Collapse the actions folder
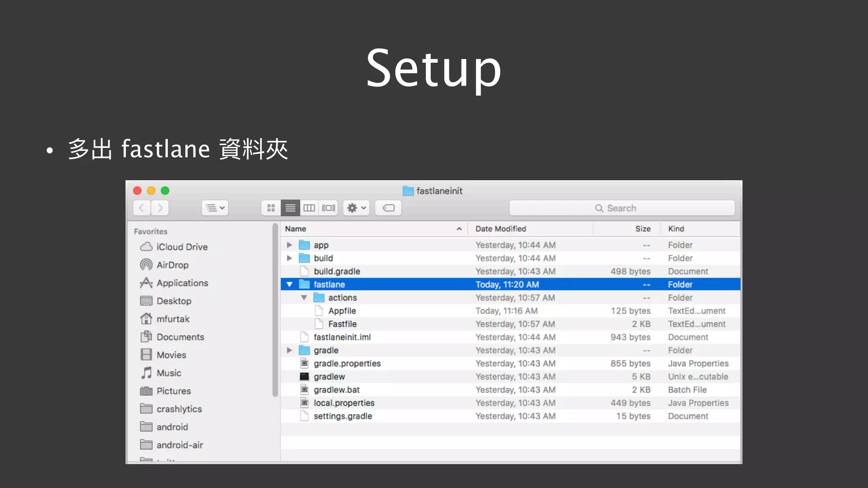This screenshot has width=868, height=488. point(304,298)
